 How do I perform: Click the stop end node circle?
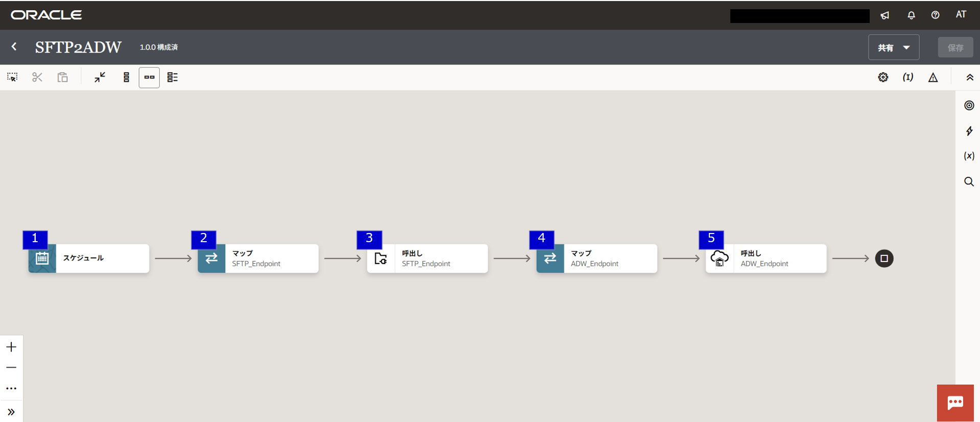[884, 258]
